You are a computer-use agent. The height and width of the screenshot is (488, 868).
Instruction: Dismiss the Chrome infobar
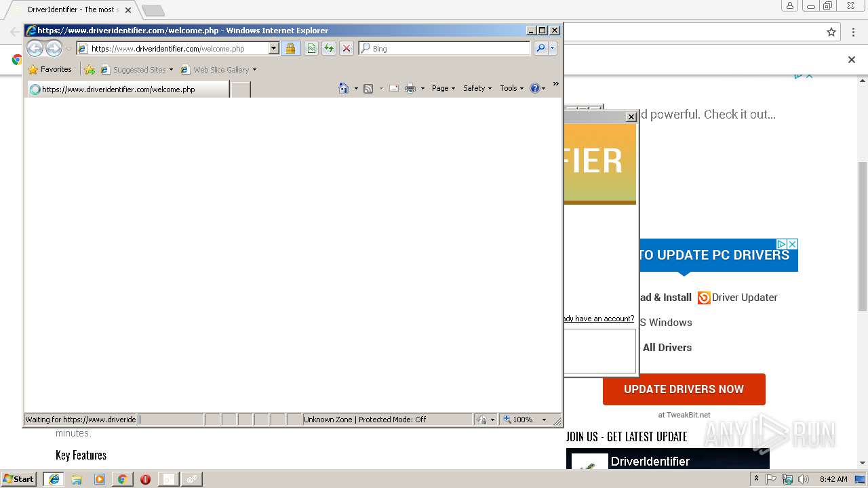tap(852, 60)
